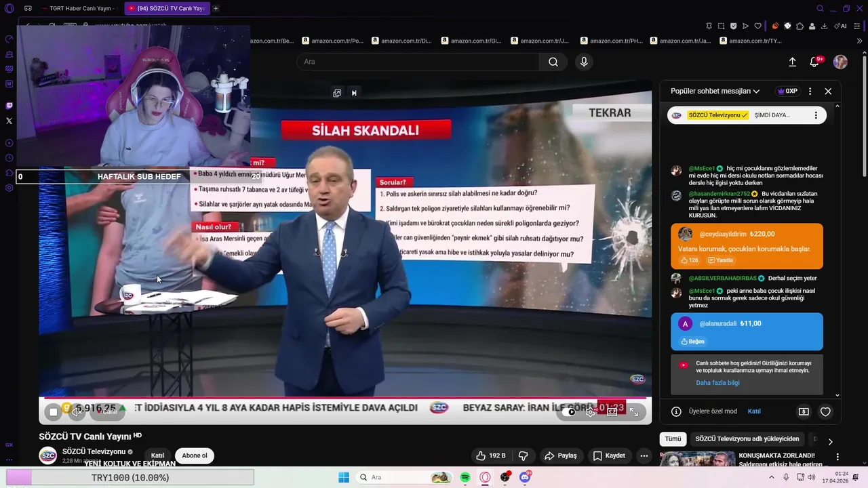Start voice search with microphone

coord(584,62)
